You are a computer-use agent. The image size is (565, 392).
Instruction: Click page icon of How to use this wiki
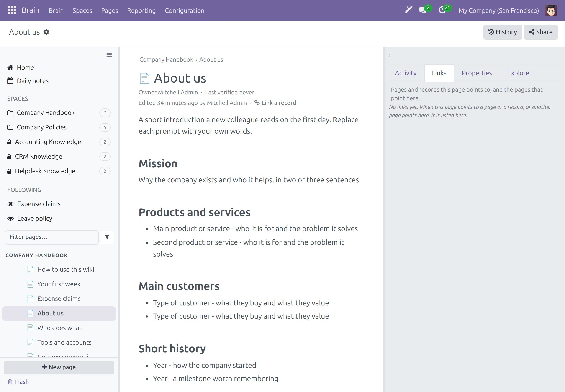pos(31,269)
